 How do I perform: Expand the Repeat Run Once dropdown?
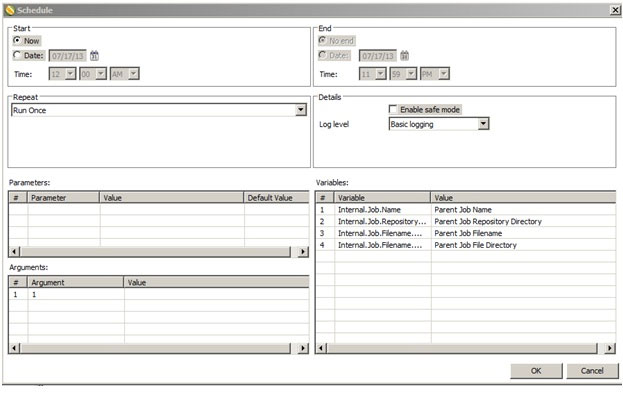click(301, 110)
